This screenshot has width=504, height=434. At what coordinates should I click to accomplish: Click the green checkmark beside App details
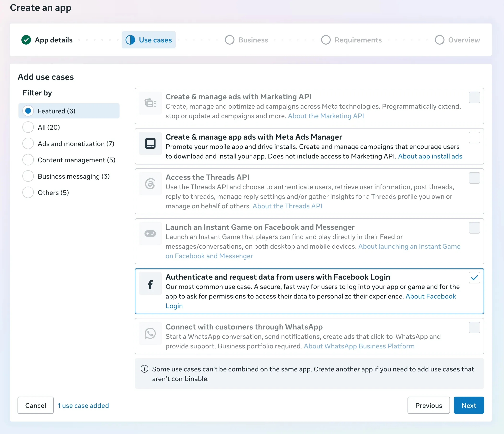pyautogui.click(x=26, y=40)
